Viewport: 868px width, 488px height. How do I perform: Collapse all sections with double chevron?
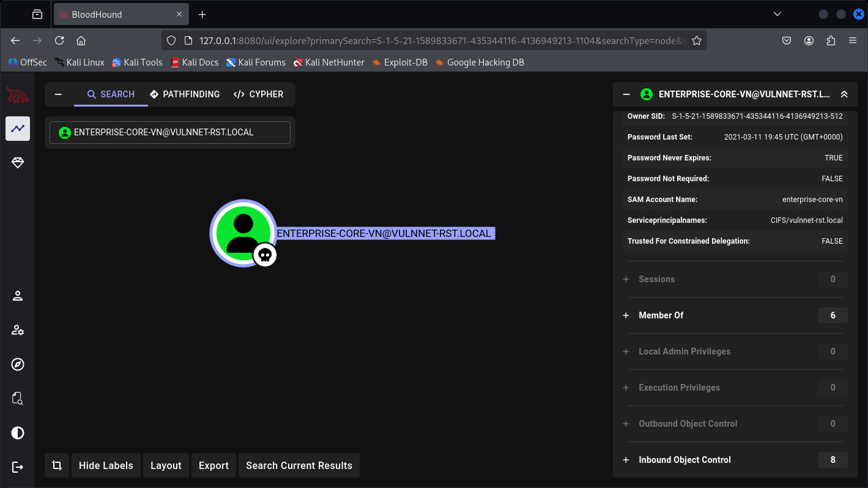[844, 94]
